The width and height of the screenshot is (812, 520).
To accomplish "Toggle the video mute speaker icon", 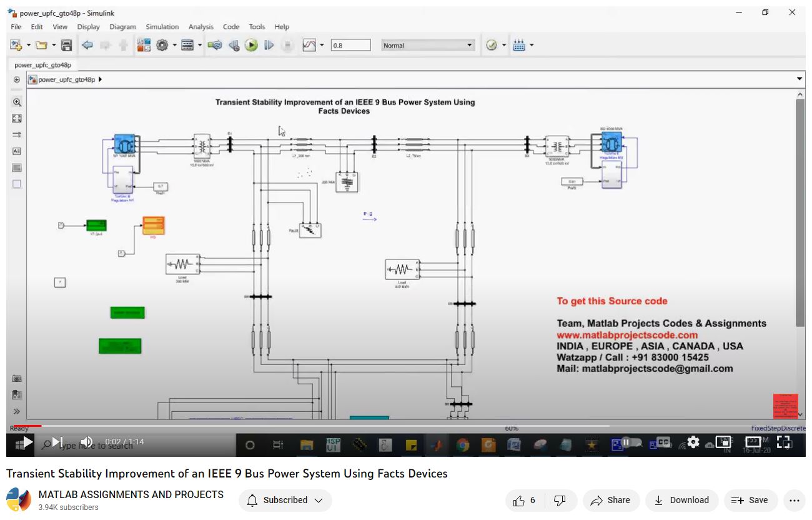I will point(86,442).
